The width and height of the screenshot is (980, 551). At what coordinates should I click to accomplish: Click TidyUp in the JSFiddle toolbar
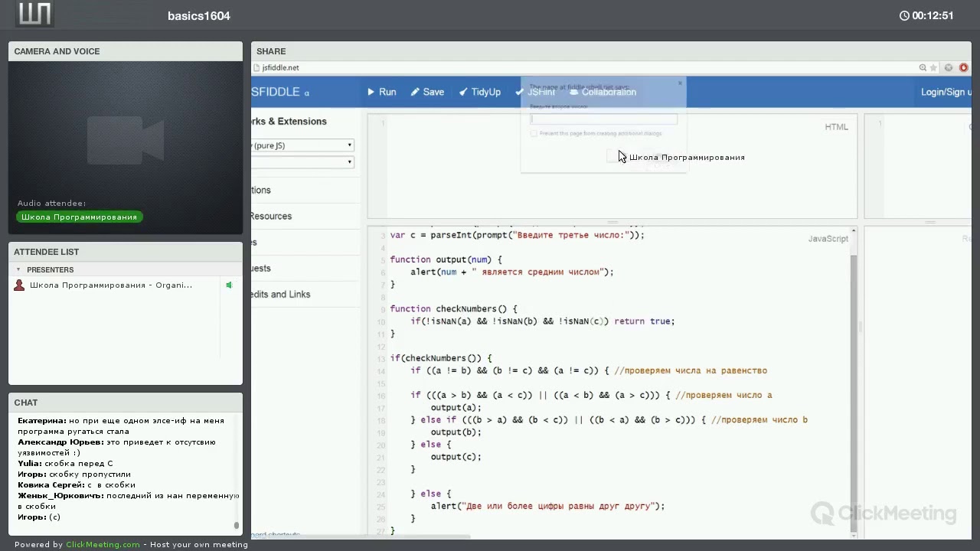(x=479, y=92)
